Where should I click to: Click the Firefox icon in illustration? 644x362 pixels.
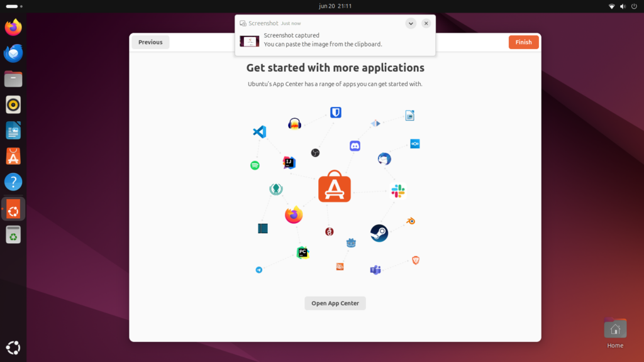294,215
